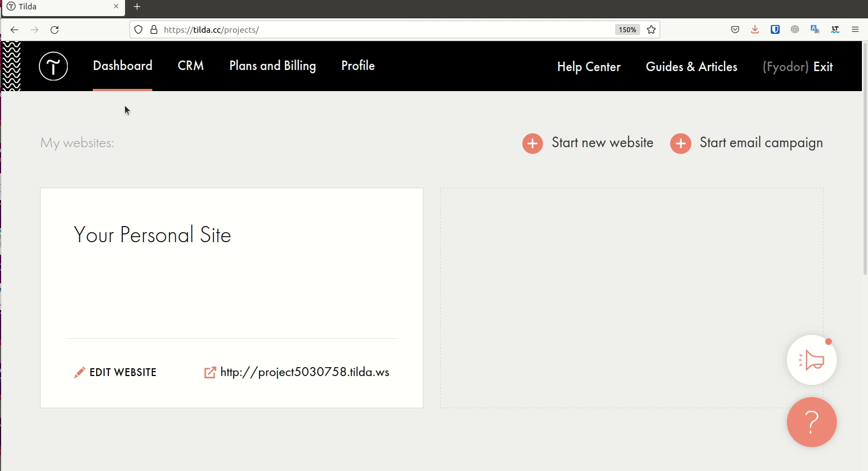The image size is (868, 471).
Task: Open the question mark help bubble
Action: pyautogui.click(x=811, y=422)
